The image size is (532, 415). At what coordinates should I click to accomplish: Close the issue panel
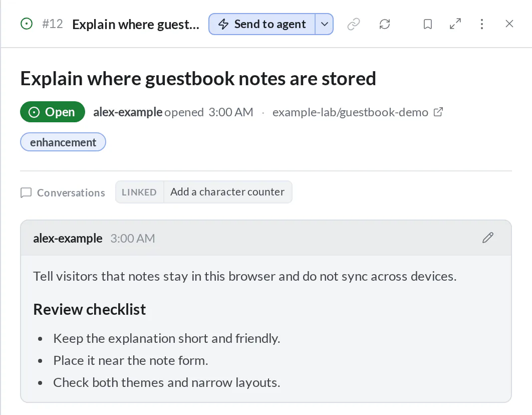[x=509, y=24]
